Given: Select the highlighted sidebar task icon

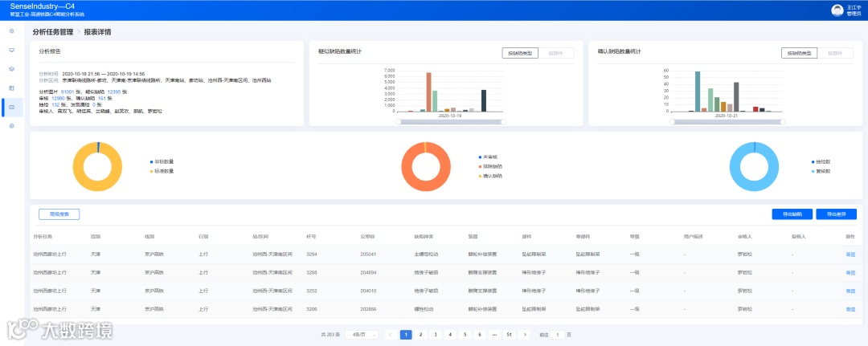Looking at the screenshot, I should (x=11, y=108).
